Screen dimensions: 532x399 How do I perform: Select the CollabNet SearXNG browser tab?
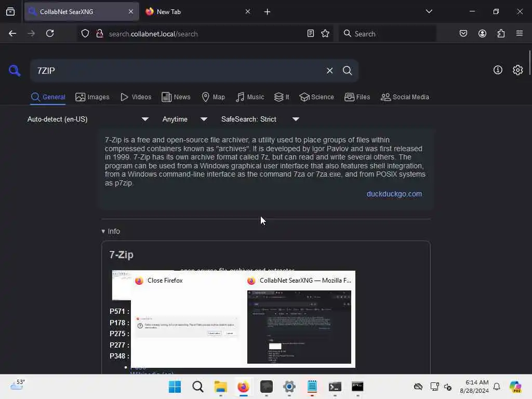[x=82, y=11]
